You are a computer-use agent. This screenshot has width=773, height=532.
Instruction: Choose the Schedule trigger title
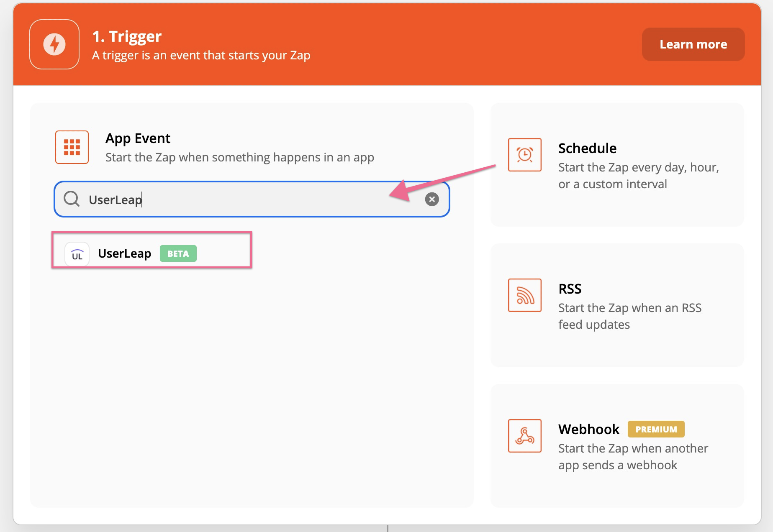587,148
